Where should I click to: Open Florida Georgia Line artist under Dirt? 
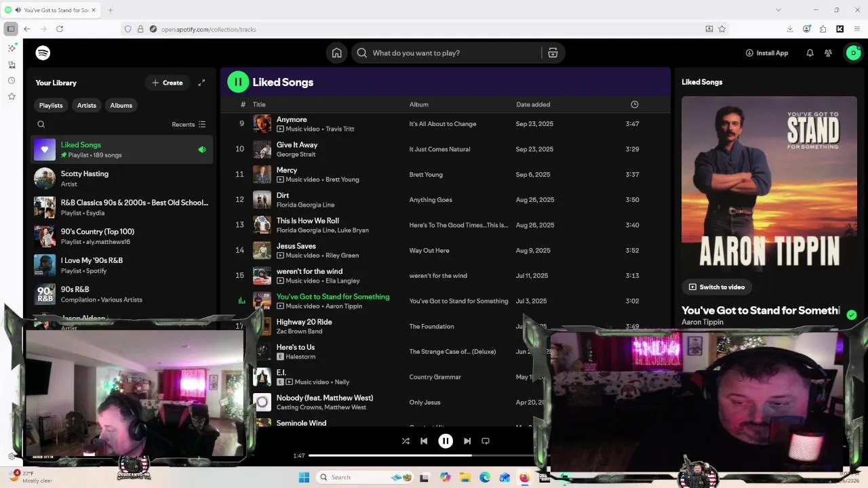[x=305, y=205]
